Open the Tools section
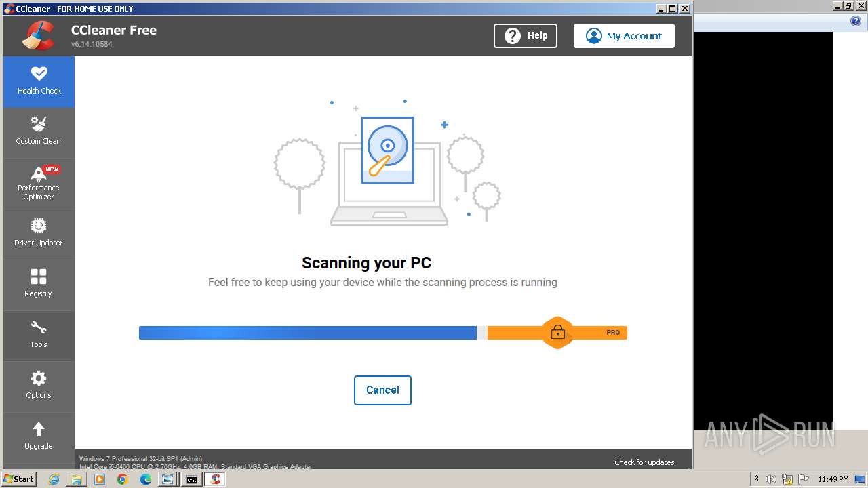 pyautogui.click(x=39, y=335)
